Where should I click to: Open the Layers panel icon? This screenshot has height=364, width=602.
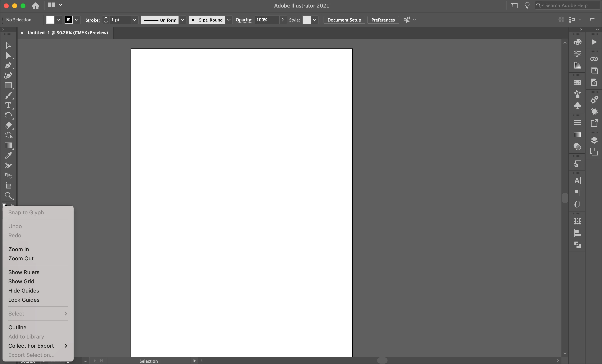[x=594, y=140]
